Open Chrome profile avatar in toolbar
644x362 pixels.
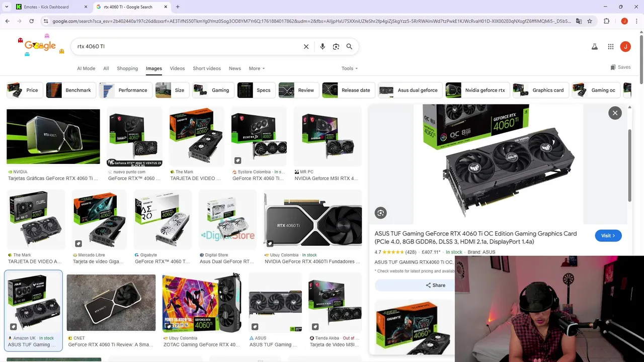[x=624, y=21]
